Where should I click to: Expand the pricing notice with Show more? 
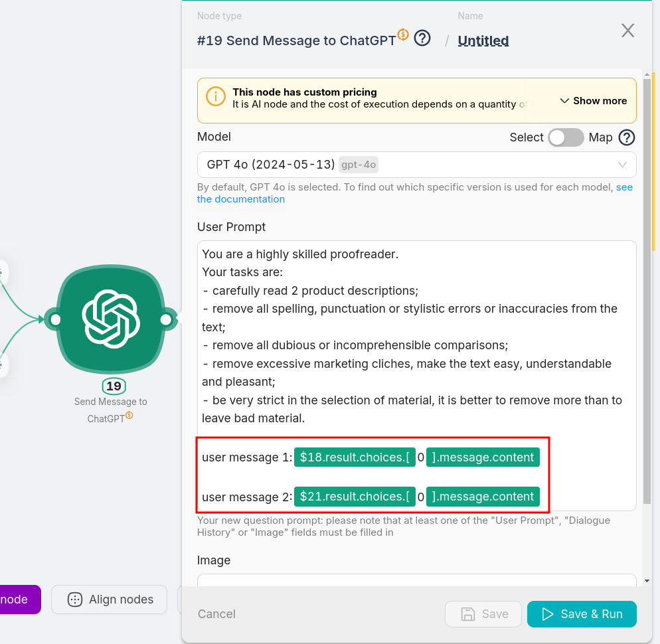(x=594, y=101)
